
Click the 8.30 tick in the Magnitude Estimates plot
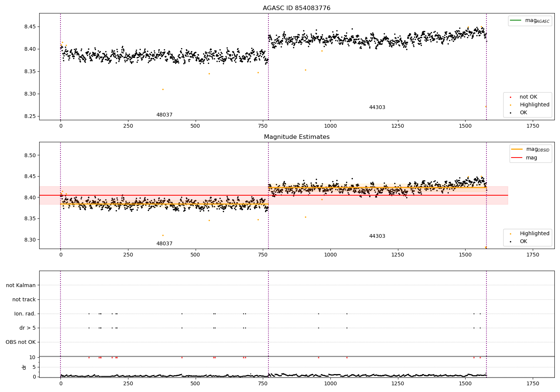(29, 240)
